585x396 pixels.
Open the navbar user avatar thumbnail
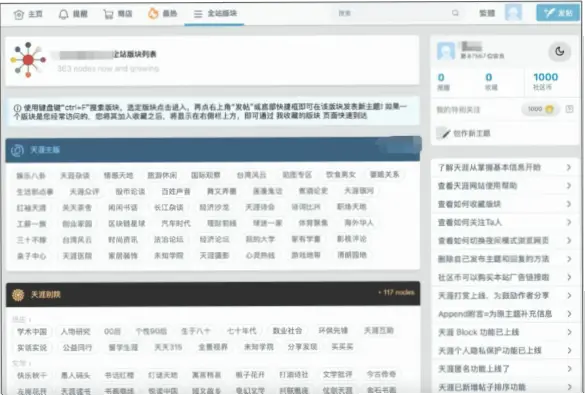tap(513, 13)
